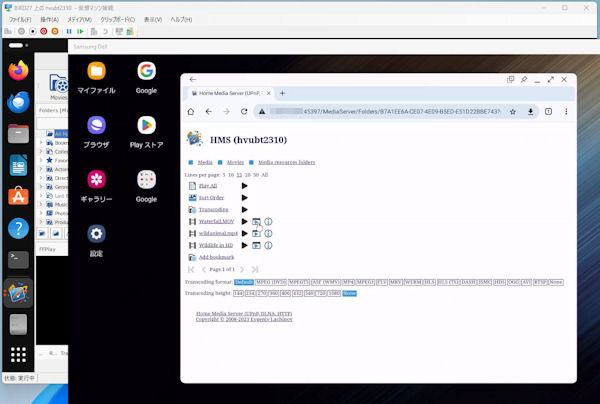Go to the last page arrow in pagination
The image size is (600, 404).
(x=255, y=269)
